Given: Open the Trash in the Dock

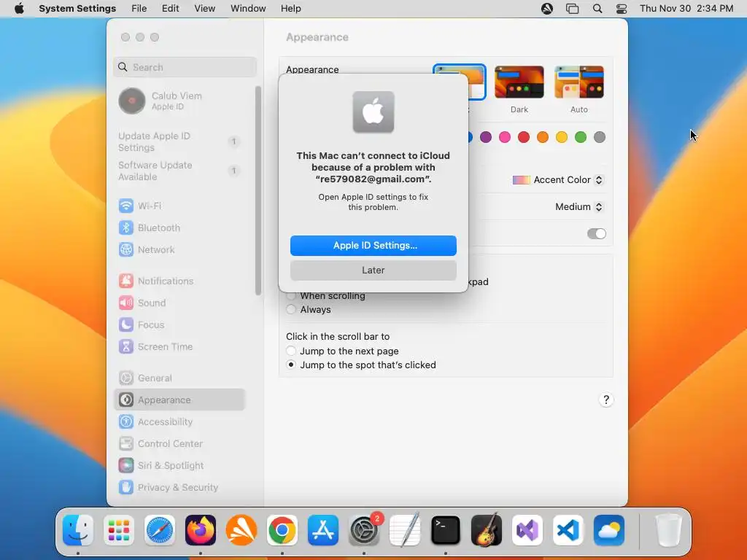Looking at the screenshot, I should point(668,530).
